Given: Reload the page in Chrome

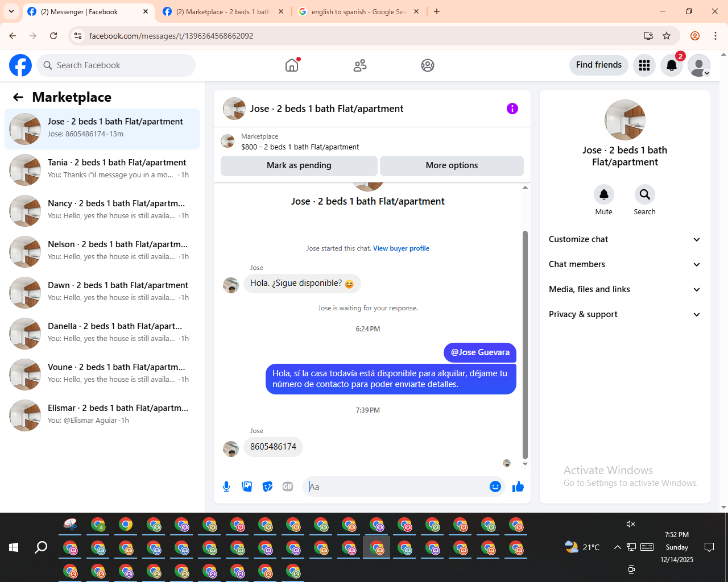Looking at the screenshot, I should (53, 36).
